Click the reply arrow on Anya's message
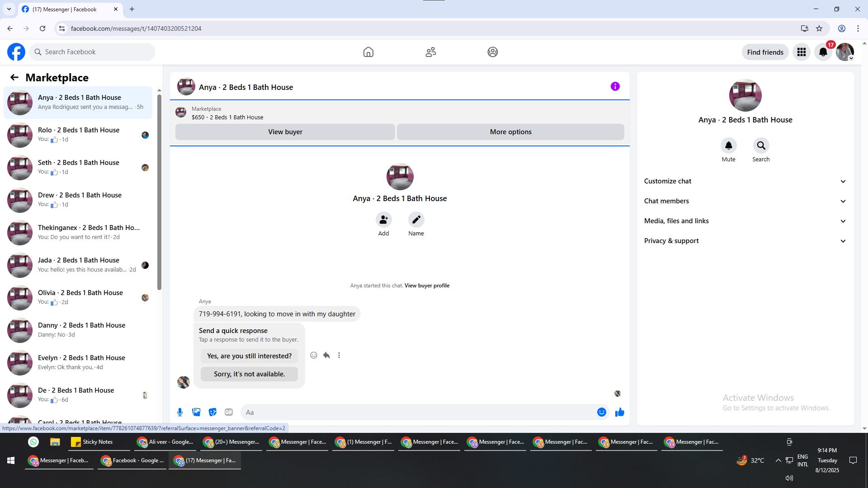868x488 pixels. [326, 355]
